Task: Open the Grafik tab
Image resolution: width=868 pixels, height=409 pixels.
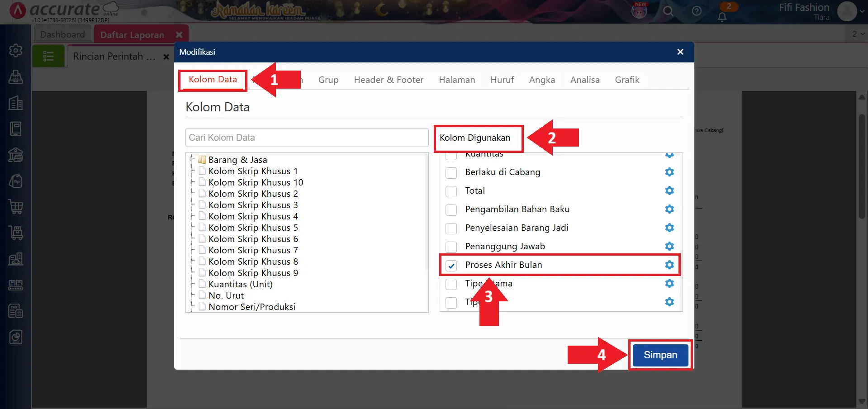Action: coord(626,80)
